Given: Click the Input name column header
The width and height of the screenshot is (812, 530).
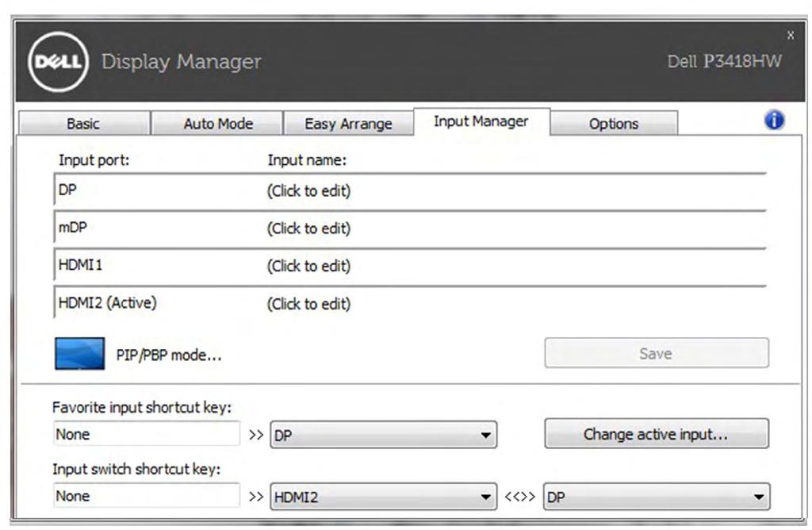Looking at the screenshot, I should pyautogui.click(x=307, y=160).
